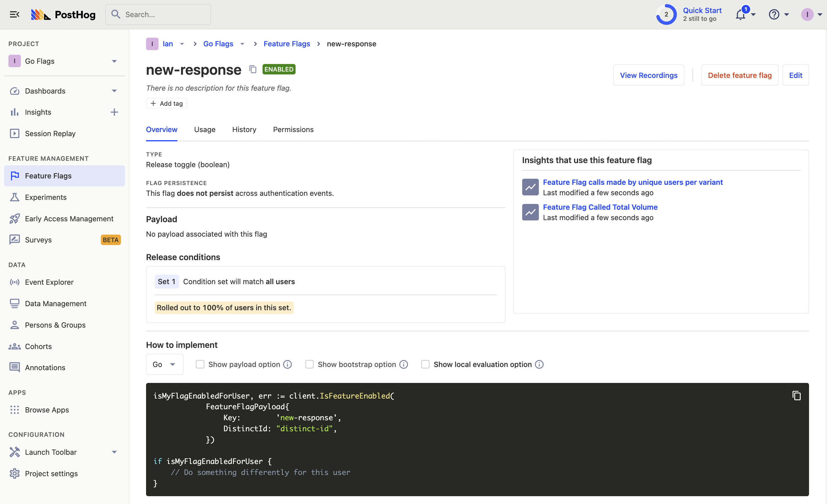Screen dimensions: 827x504
Task: Open Experiments from the sidebar
Action: click(46, 197)
